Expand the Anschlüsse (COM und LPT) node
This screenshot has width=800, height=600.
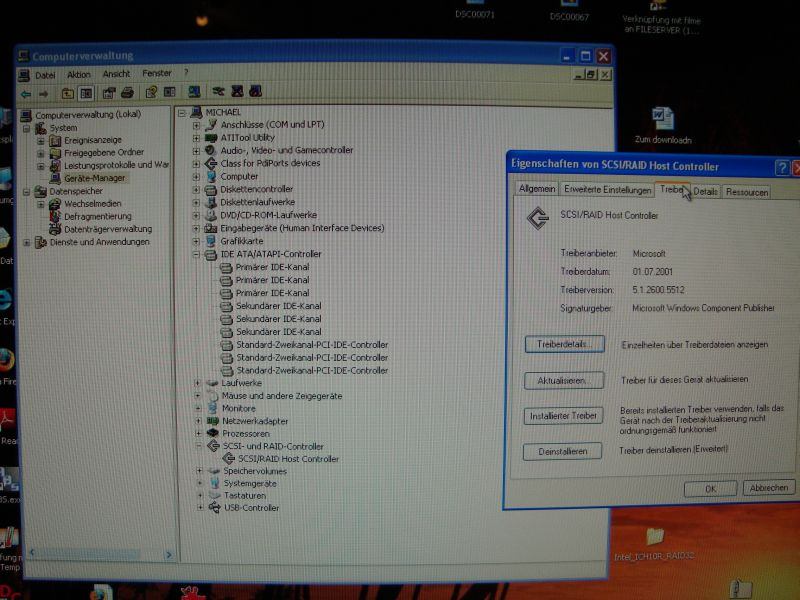coord(196,125)
